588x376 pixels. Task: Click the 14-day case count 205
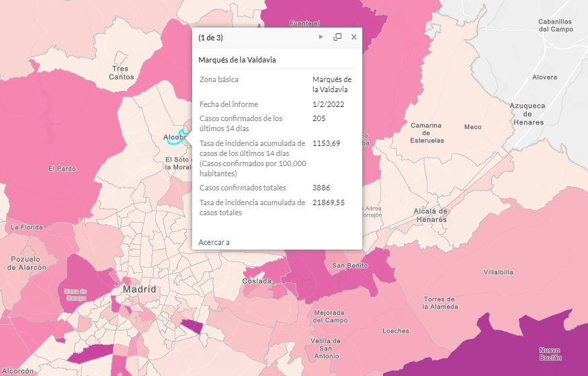pyautogui.click(x=319, y=118)
